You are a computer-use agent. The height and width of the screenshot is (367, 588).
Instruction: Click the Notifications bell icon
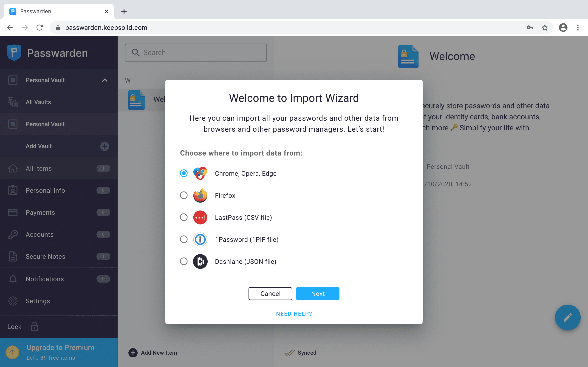(x=13, y=279)
